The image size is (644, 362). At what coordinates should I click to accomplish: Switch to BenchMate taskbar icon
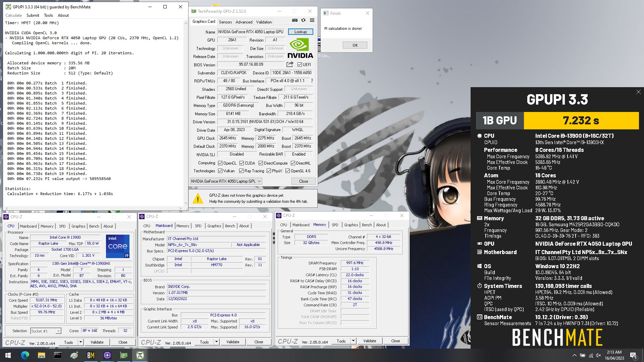coord(91,355)
